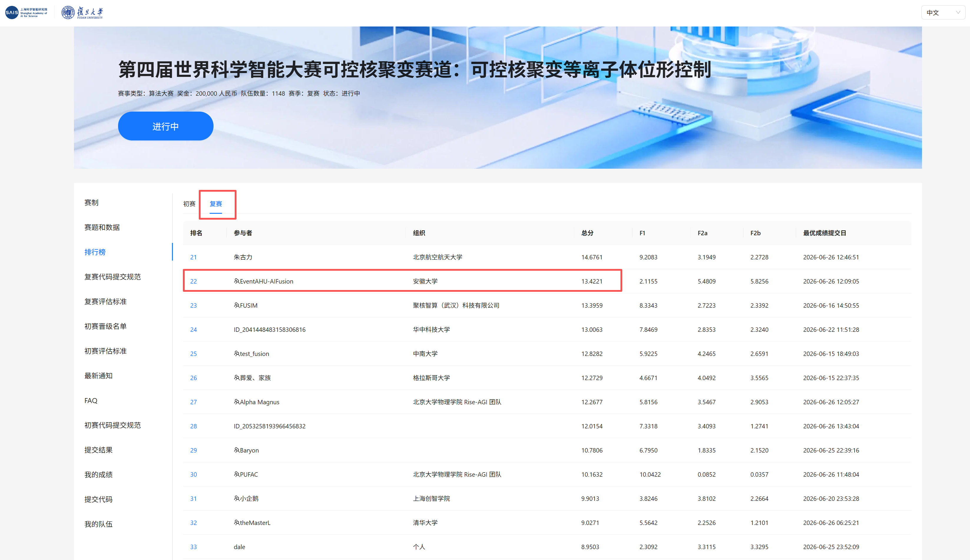Open 我的队伍 in the sidebar

pyautogui.click(x=98, y=524)
